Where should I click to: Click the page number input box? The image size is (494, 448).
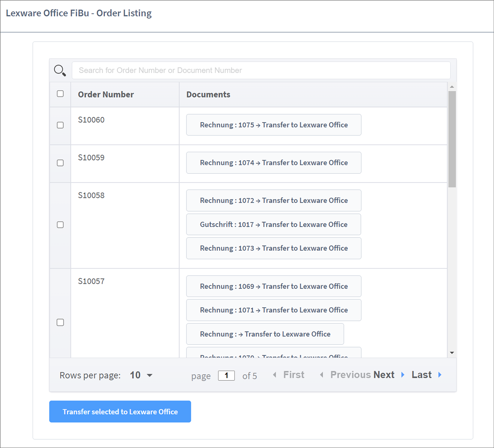coord(226,375)
